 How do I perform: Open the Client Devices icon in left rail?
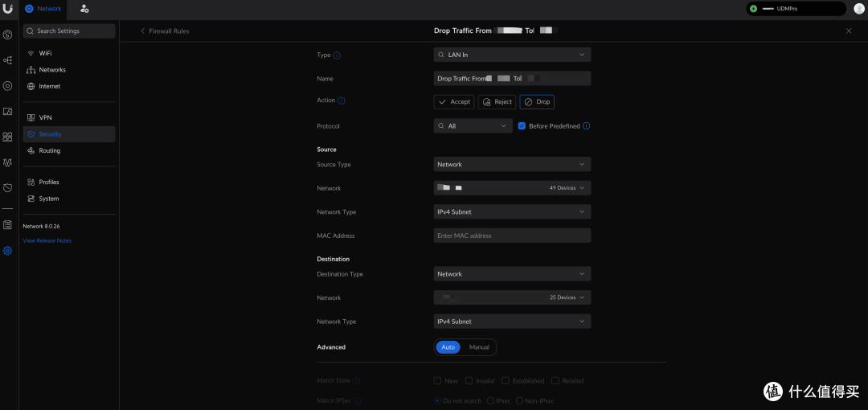8,112
